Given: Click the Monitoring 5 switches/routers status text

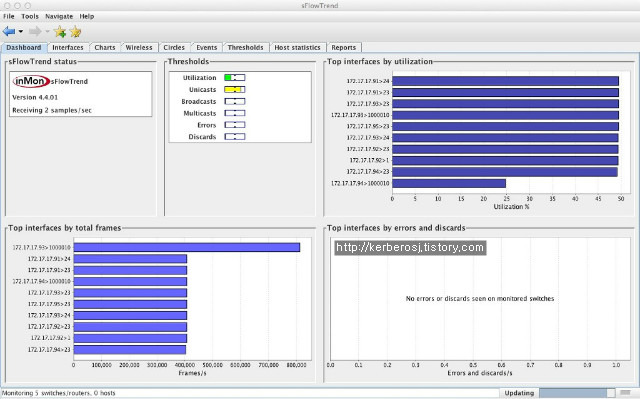Looking at the screenshot, I should pos(59,393).
